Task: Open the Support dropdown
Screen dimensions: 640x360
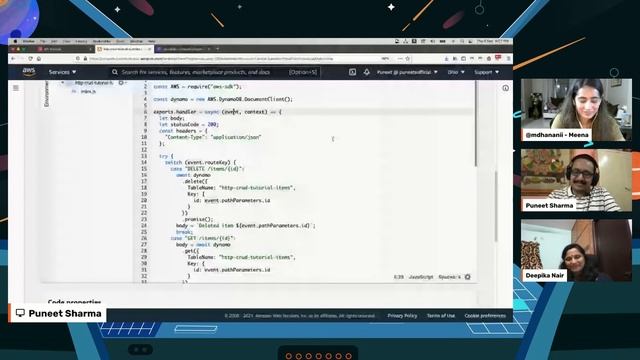Action: pos(486,72)
